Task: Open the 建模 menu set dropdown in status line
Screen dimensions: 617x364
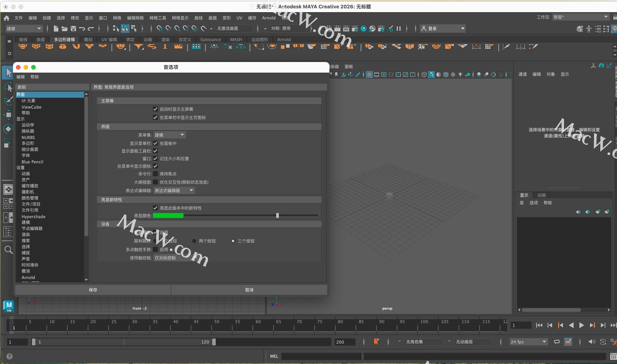Action: pos(24,29)
